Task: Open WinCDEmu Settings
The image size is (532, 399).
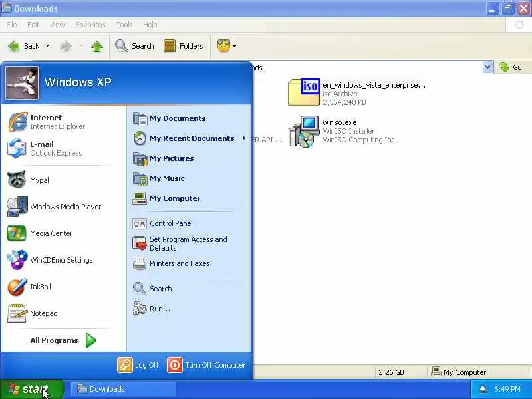Action: (51, 260)
